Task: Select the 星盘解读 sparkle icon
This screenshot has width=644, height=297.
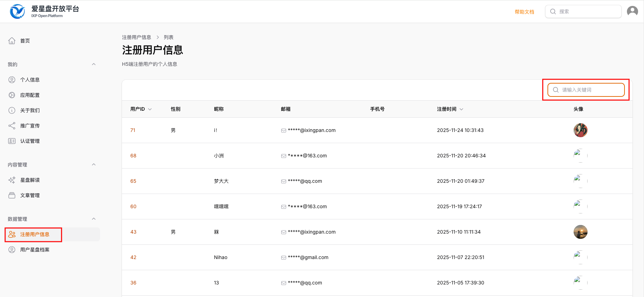Action: pyautogui.click(x=12, y=180)
